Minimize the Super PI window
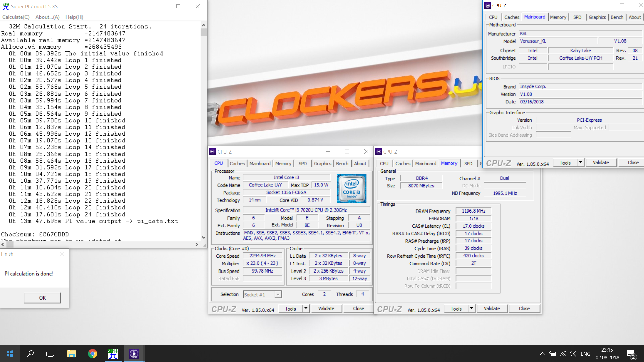The width and height of the screenshot is (644, 362). [160, 6]
